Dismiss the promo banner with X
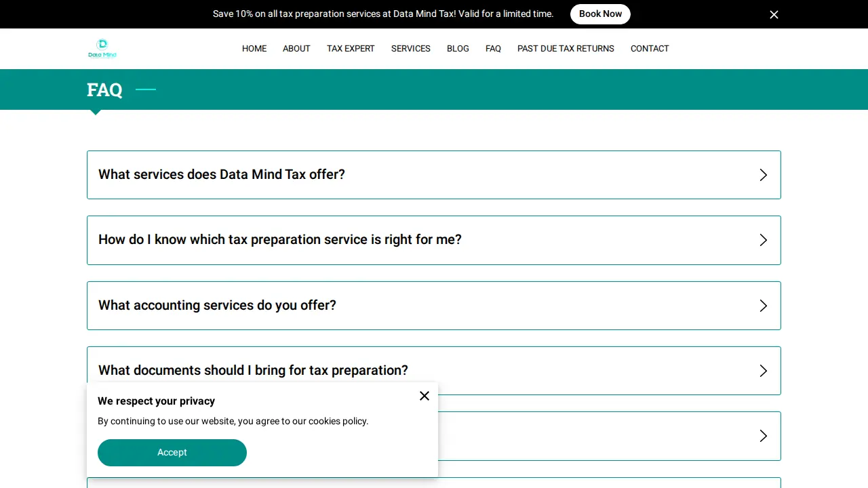 pyautogui.click(x=774, y=14)
